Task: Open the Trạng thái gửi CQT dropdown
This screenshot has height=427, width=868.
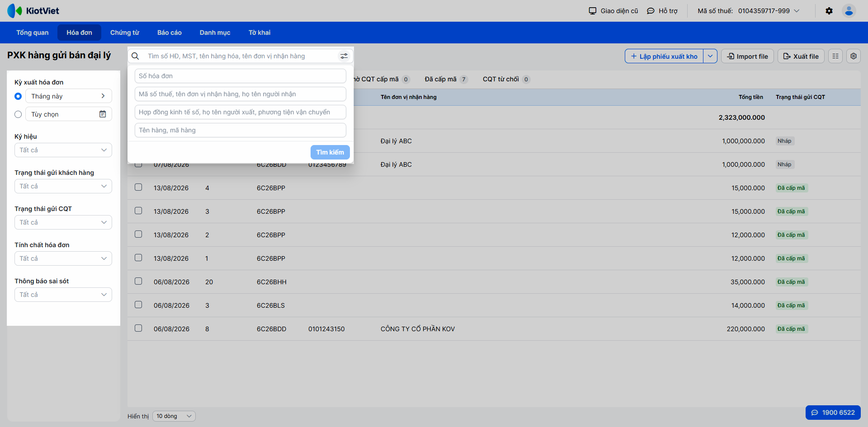Action: tap(63, 222)
